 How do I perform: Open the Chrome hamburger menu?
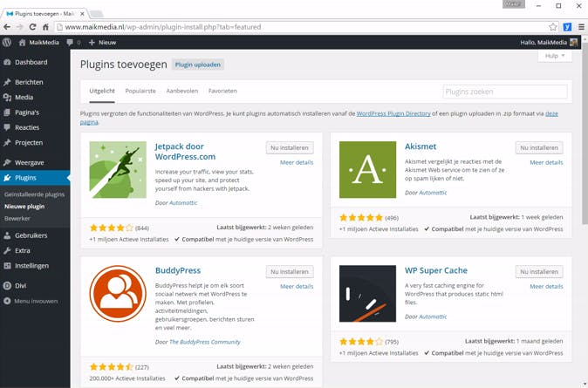click(581, 27)
